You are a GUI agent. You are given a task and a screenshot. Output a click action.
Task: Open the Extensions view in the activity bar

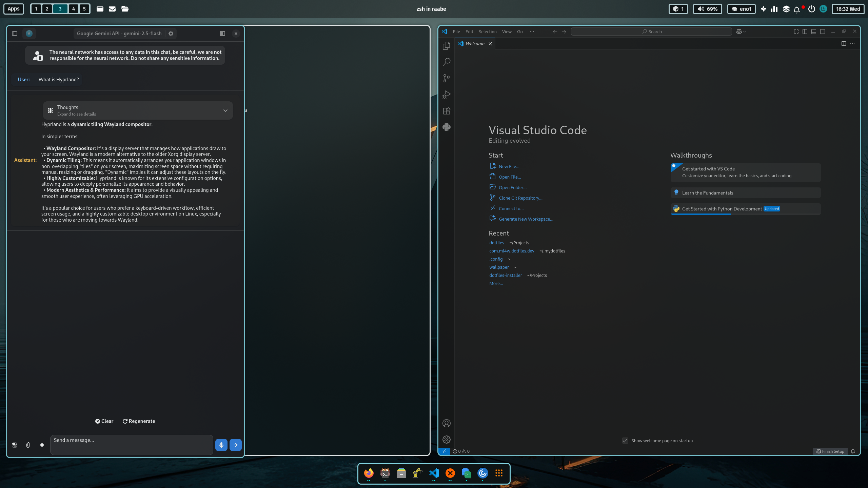(447, 111)
